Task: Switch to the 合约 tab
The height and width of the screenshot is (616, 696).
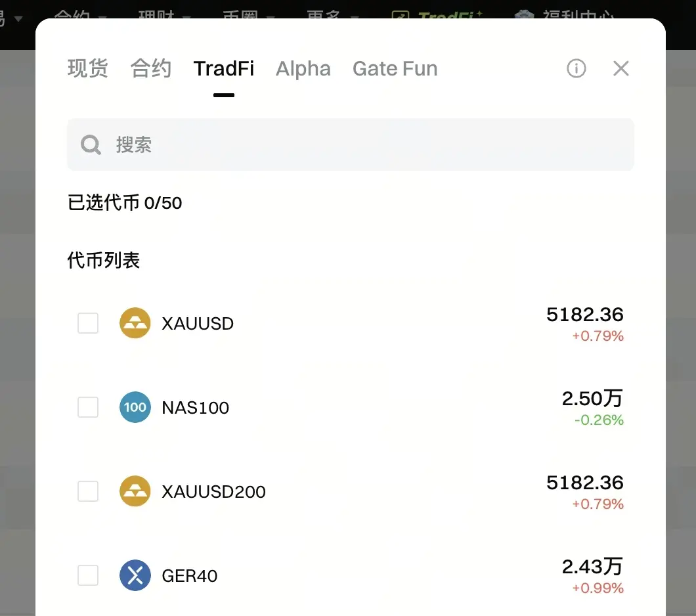Action: tap(151, 68)
